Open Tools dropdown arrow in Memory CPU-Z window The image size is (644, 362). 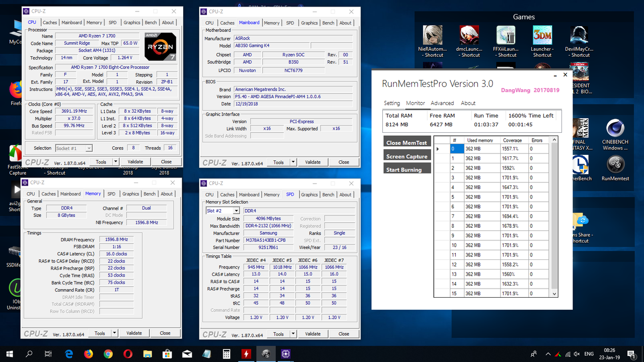[114, 333]
